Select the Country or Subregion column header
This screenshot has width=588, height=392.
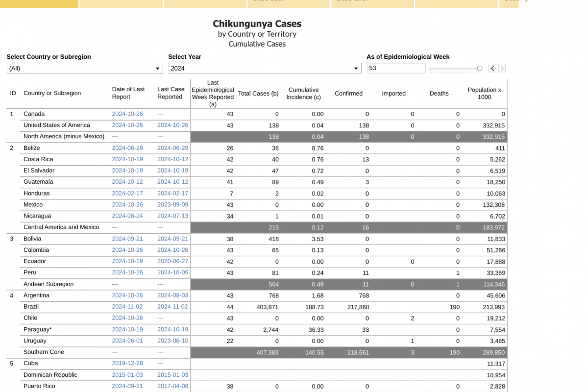(52, 94)
